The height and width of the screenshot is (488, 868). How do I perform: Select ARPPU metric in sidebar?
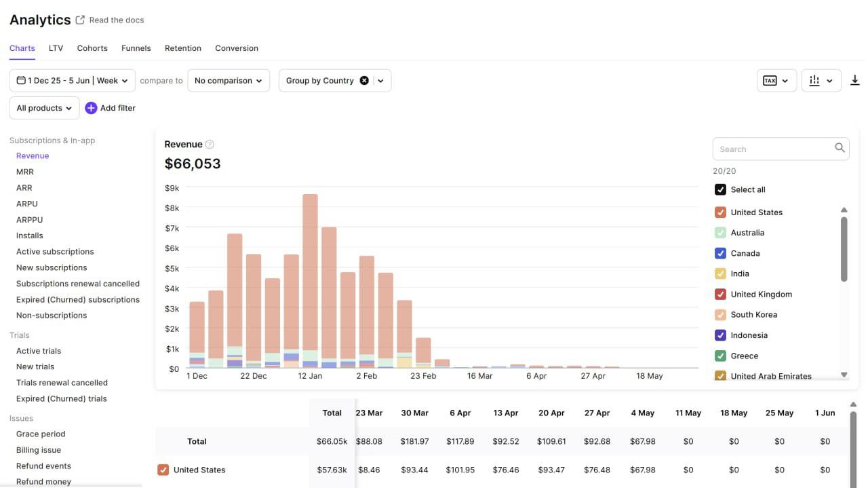[x=30, y=220]
